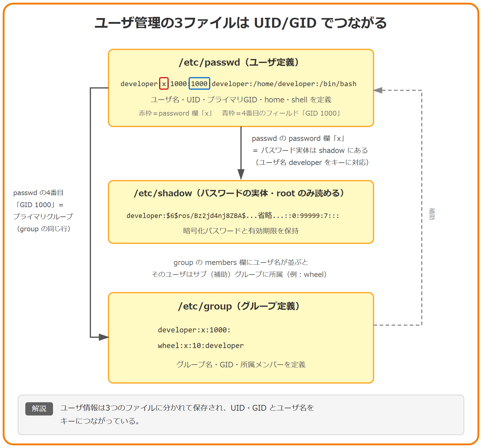Click the blue-boxed 1000 GID field
482x448 pixels.
[199, 84]
